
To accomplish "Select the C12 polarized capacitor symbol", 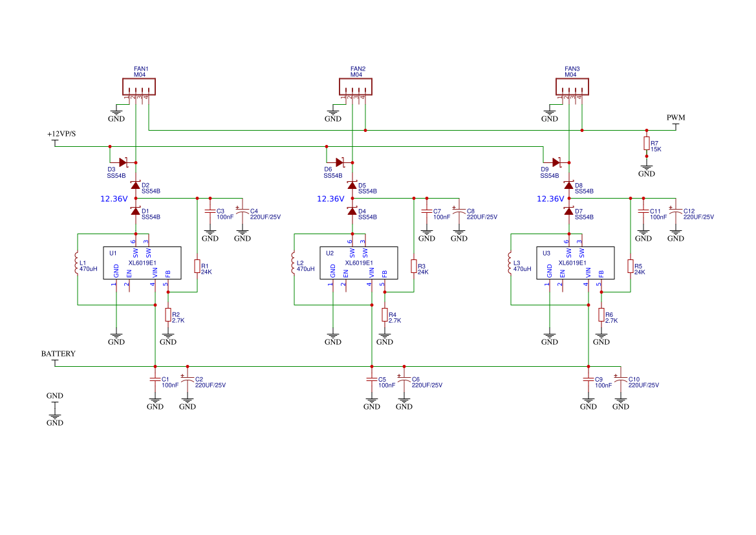I will point(675,210).
